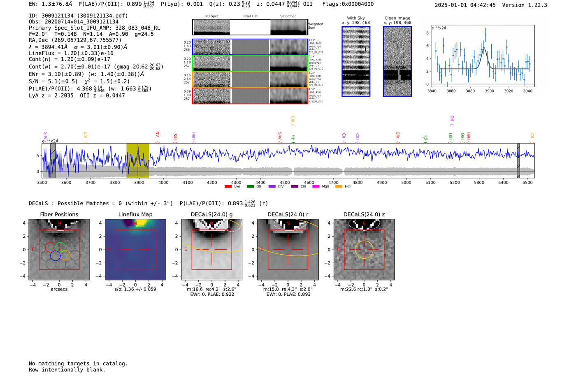Click the raised magenta OII line marker
The width and height of the screenshot is (576, 392).
tap(452, 121)
